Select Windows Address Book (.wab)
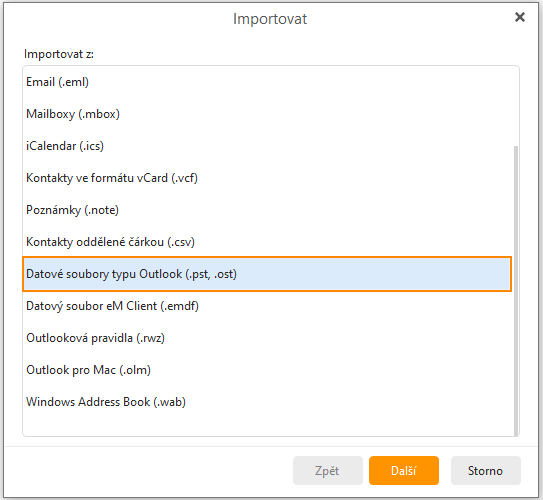Screen dimensions: 543x500 pyautogui.click(x=267, y=402)
